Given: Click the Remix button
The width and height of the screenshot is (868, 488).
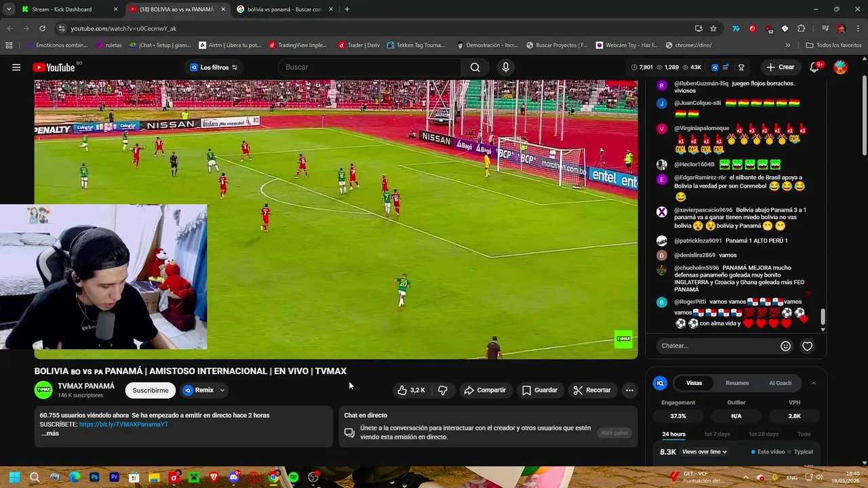Looking at the screenshot, I should click(198, 390).
